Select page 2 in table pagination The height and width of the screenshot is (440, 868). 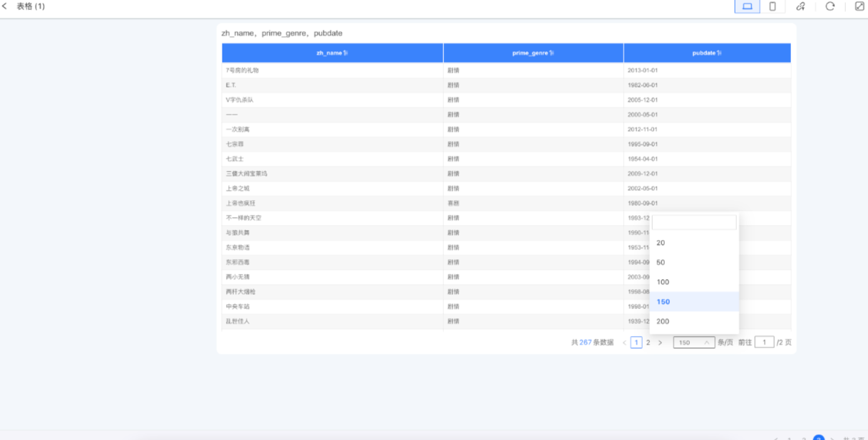pyautogui.click(x=648, y=342)
